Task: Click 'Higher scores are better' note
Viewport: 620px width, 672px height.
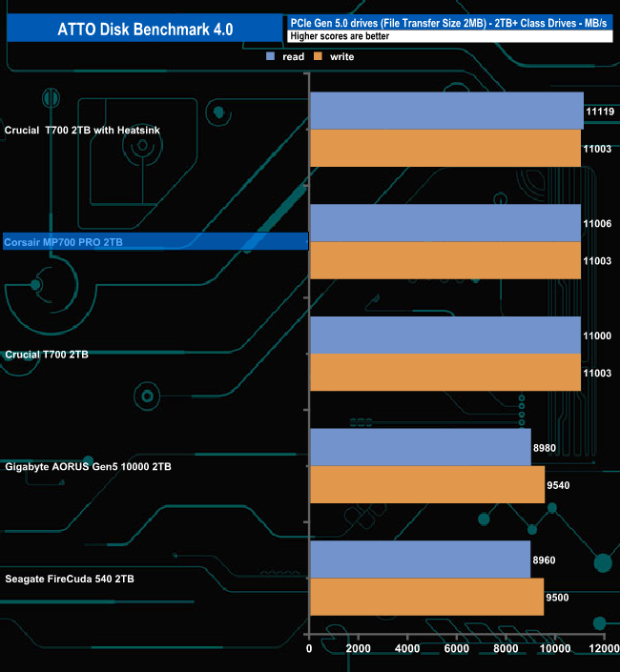Action: pos(340,36)
